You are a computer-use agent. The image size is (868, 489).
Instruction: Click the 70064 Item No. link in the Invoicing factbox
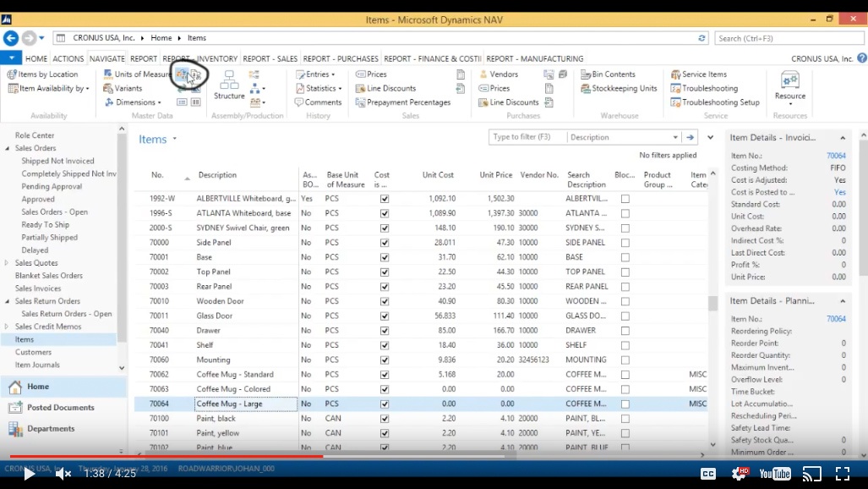pos(836,156)
